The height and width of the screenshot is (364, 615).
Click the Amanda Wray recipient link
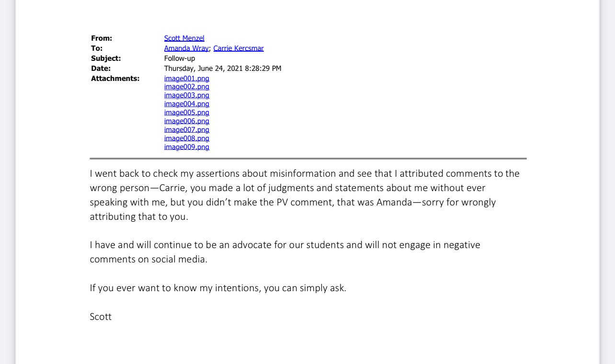186,48
